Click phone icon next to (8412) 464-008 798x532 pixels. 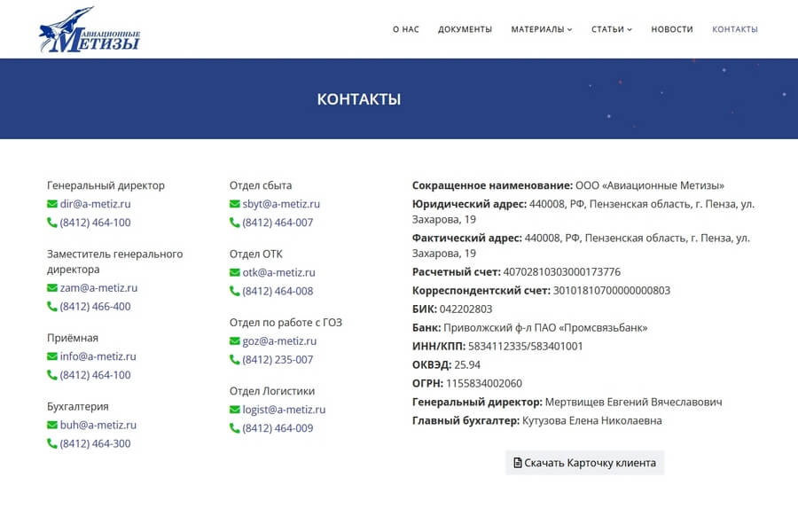235,291
